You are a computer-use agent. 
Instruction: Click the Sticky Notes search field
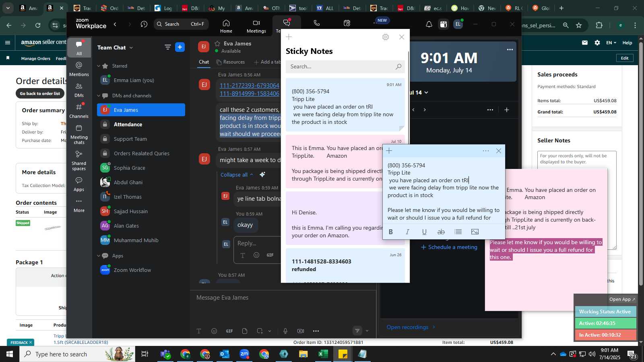click(345, 66)
